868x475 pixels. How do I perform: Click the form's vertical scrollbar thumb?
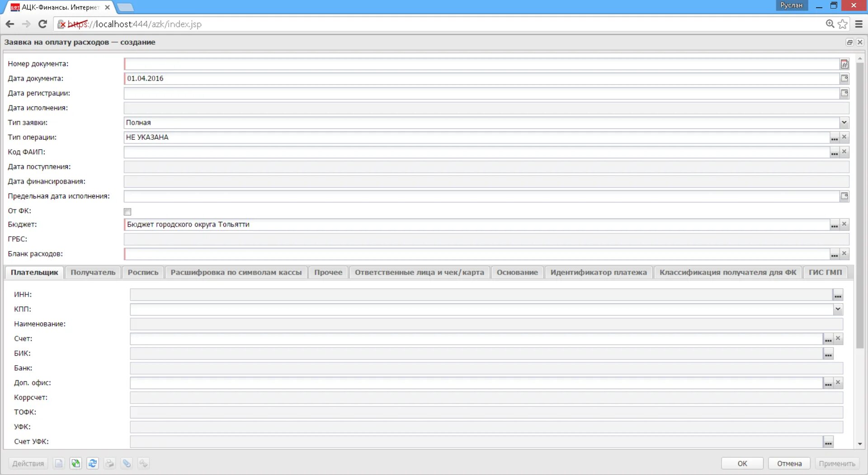click(860, 206)
